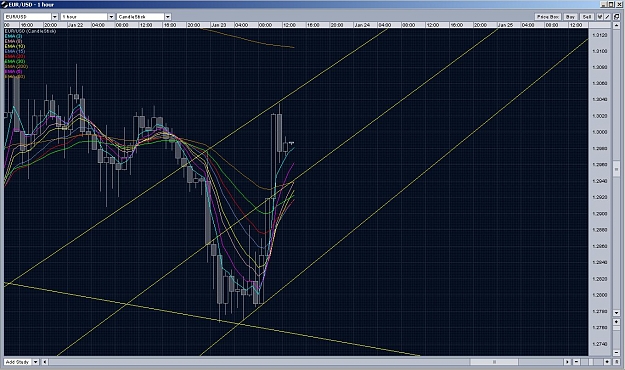Image resolution: width=625 pixels, height=370 pixels.
Task: Click the Sell button
Action: [x=587, y=17]
